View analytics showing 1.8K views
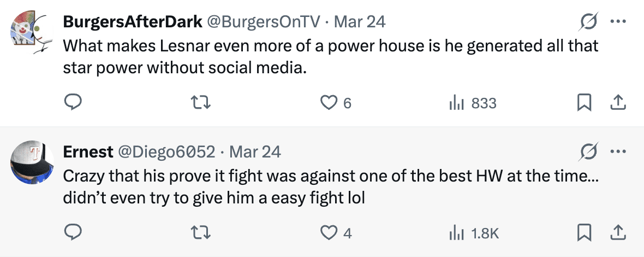The height and width of the screenshot is (257, 644). [x=456, y=233]
